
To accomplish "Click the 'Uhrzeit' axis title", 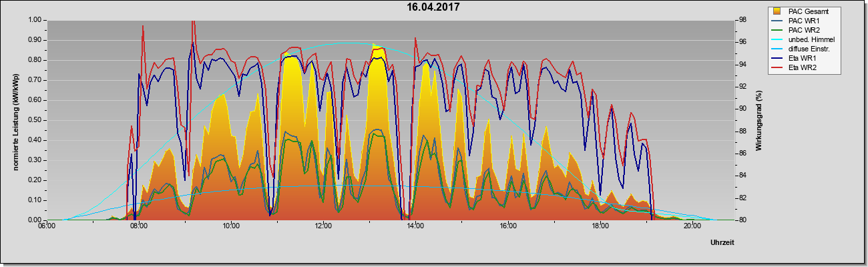I will pyautogui.click(x=722, y=243).
